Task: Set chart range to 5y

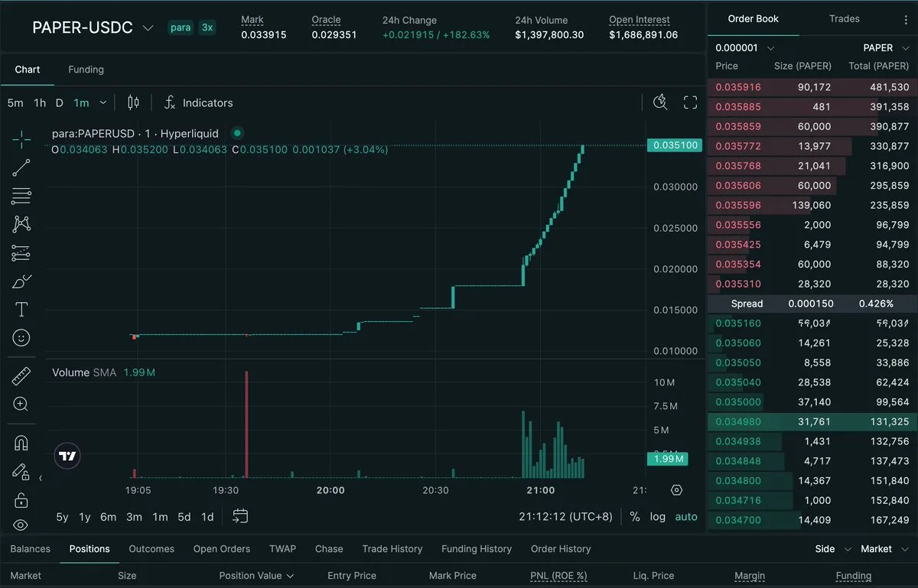Action: pyautogui.click(x=62, y=517)
